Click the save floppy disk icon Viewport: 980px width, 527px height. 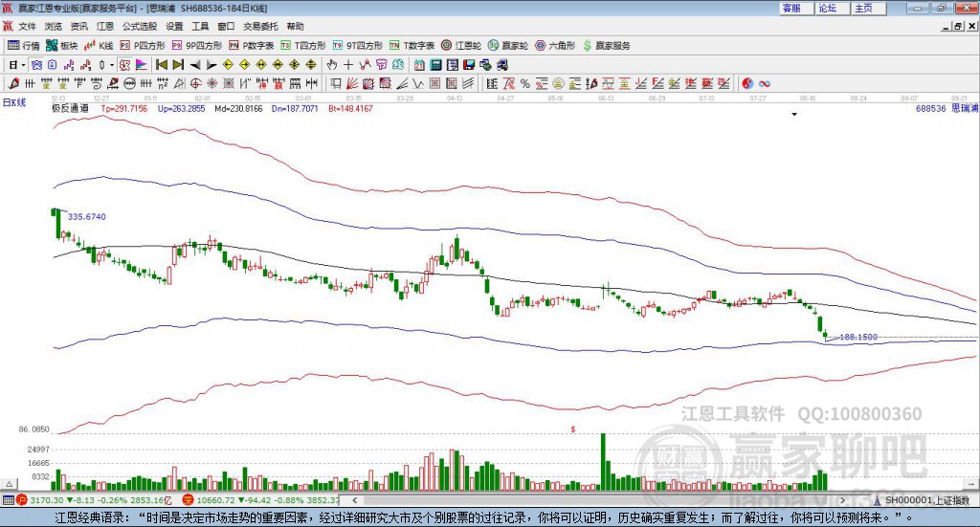(x=469, y=65)
